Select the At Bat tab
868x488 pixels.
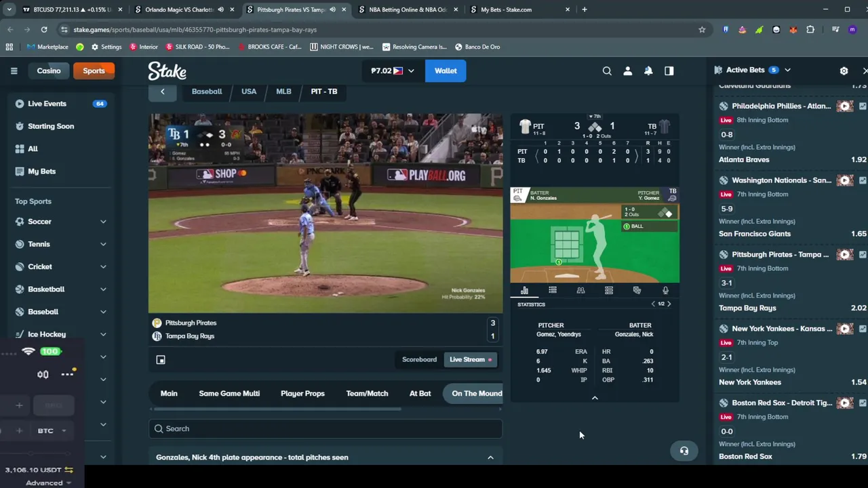click(420, 393)
